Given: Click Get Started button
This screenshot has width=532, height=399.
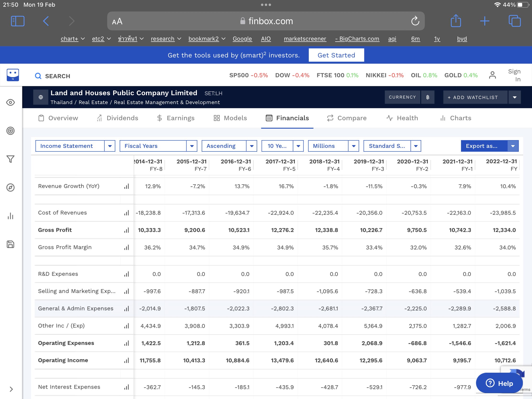Looking at the screenshot, I should click(336, 55).
